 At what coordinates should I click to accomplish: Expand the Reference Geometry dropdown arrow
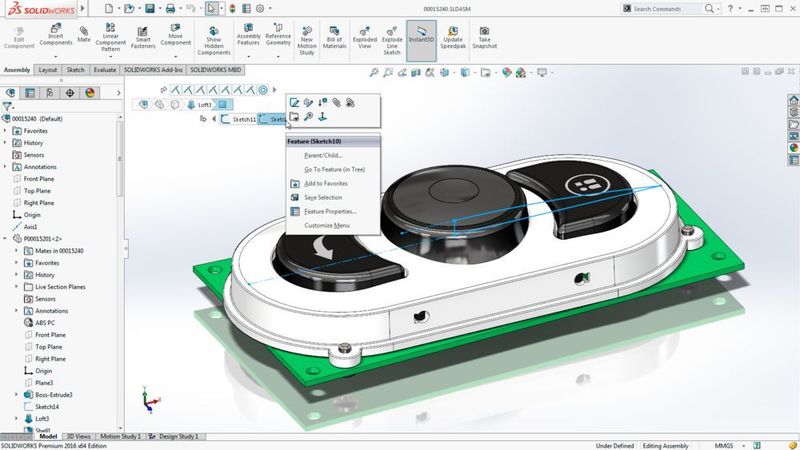pyautogui.click(x=278, y=57)
